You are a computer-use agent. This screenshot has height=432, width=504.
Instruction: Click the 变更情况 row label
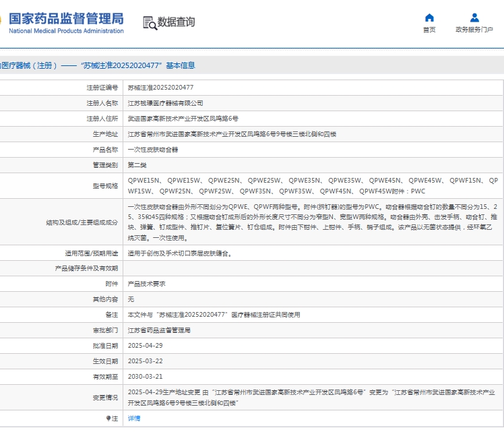tap(105, 398)
